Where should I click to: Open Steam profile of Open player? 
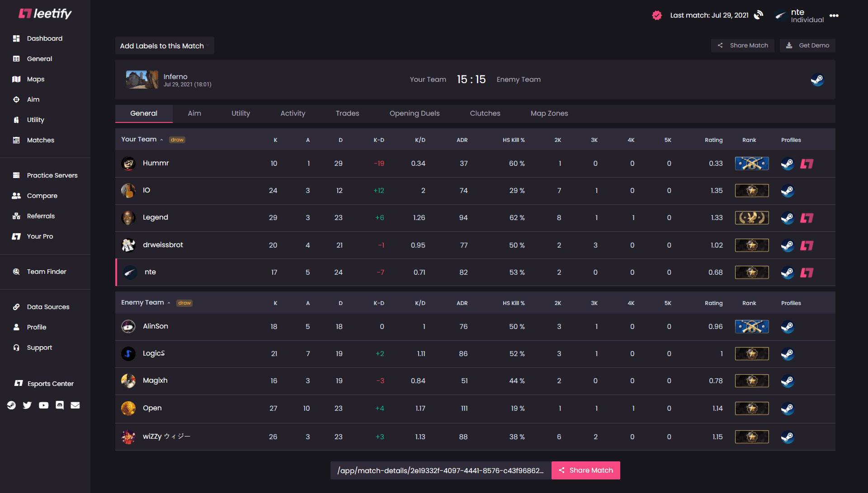point(788,408)
